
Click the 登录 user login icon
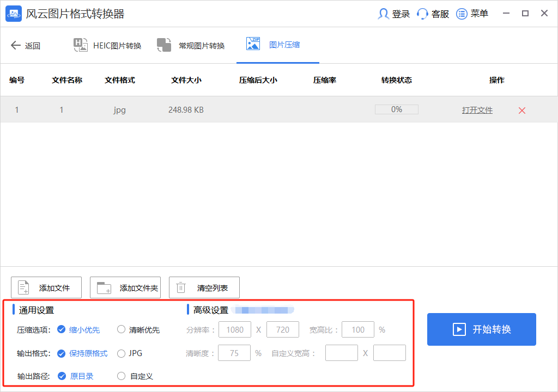click(383, 14)
